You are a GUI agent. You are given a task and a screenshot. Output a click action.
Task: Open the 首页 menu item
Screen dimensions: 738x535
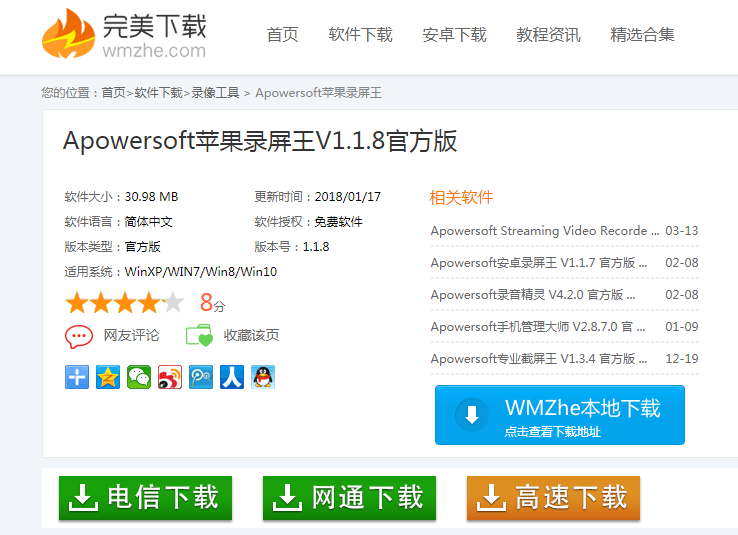click(x=282, y=35)
